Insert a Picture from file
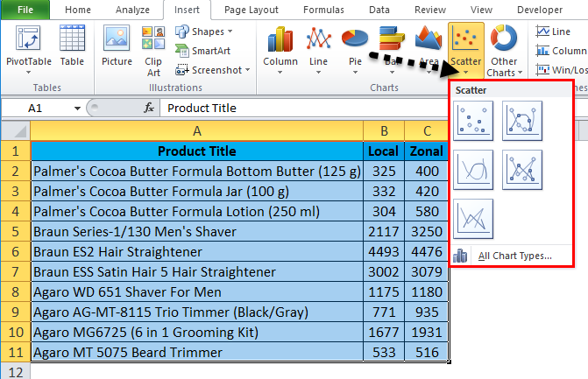The image size is (588, 379). [117, 46]
